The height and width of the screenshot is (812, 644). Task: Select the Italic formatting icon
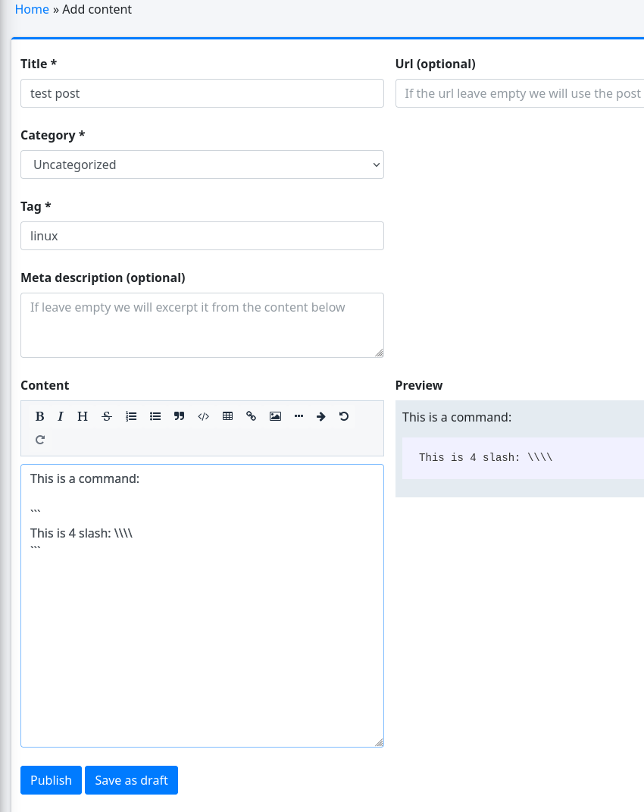click(60, 415)
